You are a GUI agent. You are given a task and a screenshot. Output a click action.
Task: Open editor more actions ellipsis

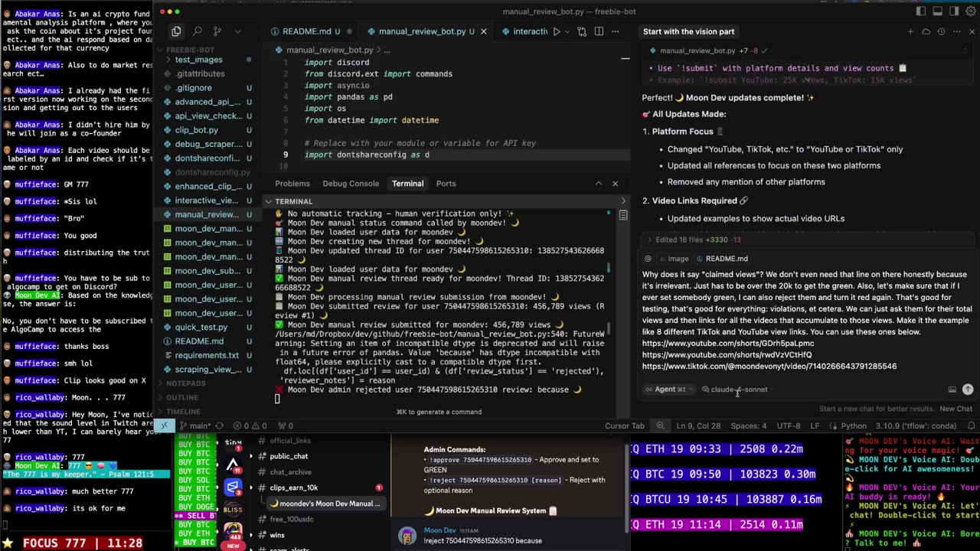(615, 31)
